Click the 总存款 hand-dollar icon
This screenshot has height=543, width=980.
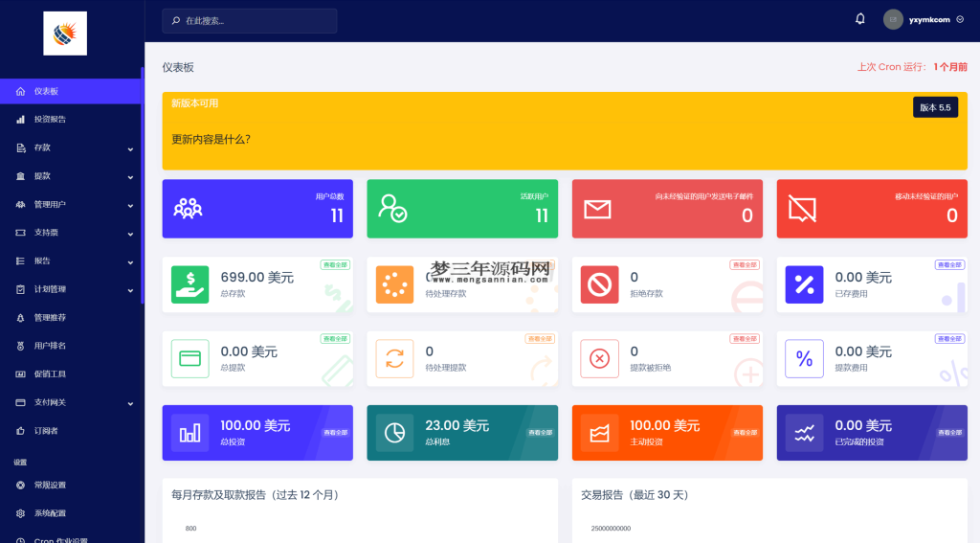190,284
